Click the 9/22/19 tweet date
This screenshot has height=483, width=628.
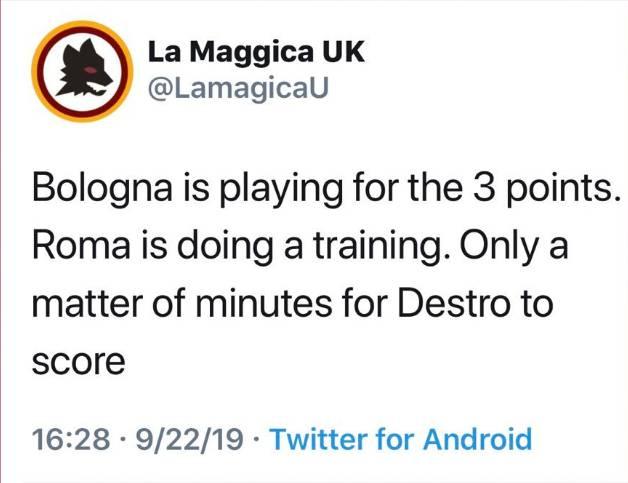(189, 439)
